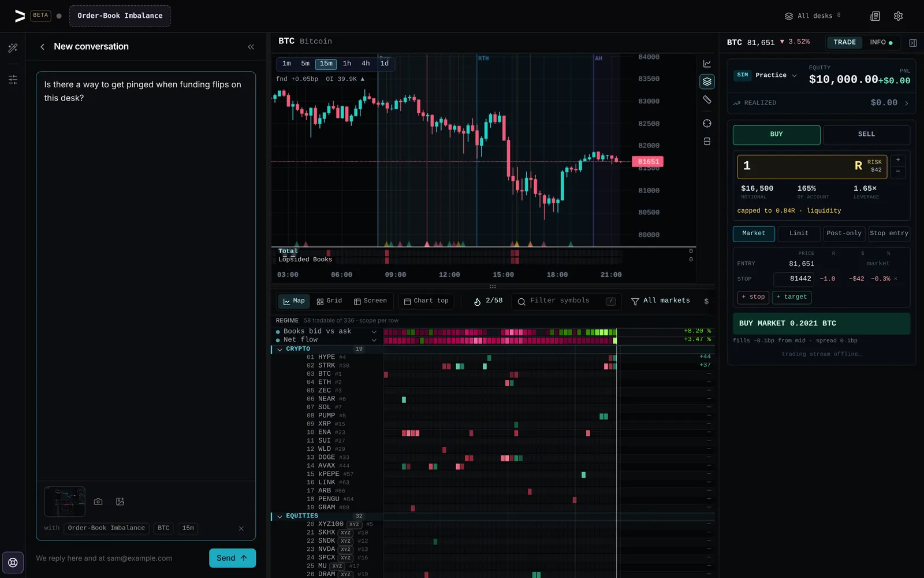Attach an image with the picture-plus icon
Image resolution: width=924 pixels, height=578 pixels.
tap(120, 502)
